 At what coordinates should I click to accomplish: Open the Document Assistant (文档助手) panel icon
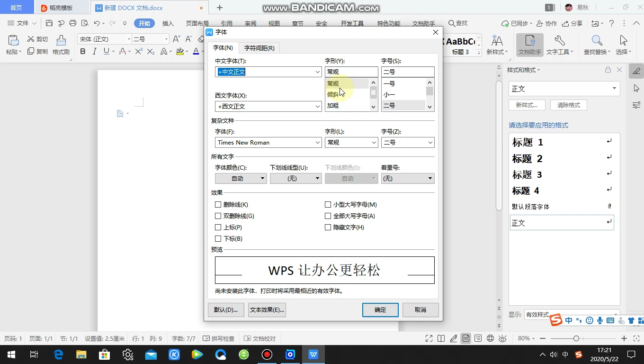(529, 45)
